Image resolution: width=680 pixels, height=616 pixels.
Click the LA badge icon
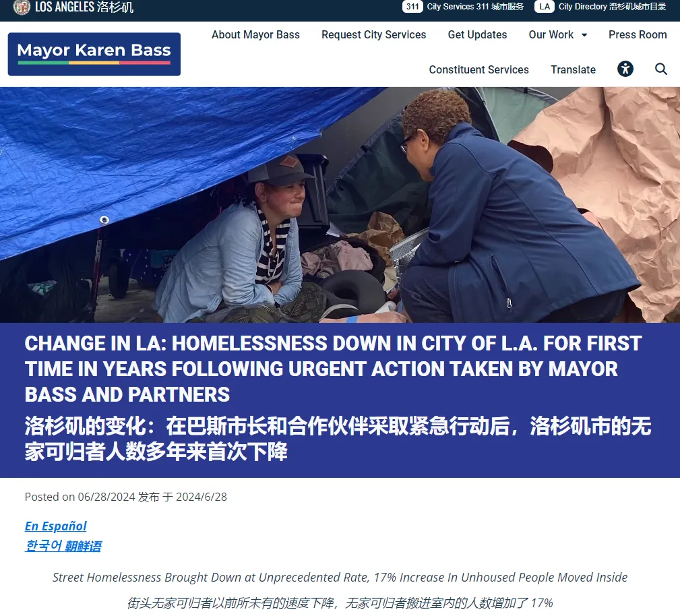(x=545, y=7)
